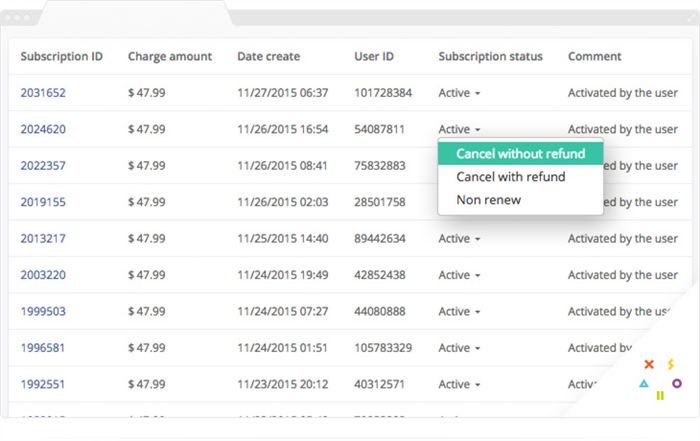Click user ID 28501758
The width and height of the screenshot is (700, 441).
pyautogui.click(x=380, y=202)
